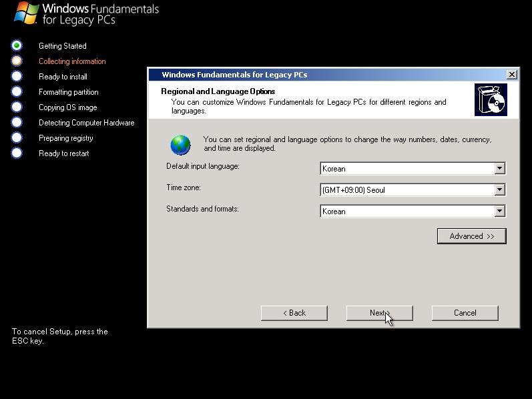Screen dimensions: 532x399
Task: Click the Windows flag logo
Action: click(x=27, y=13)
